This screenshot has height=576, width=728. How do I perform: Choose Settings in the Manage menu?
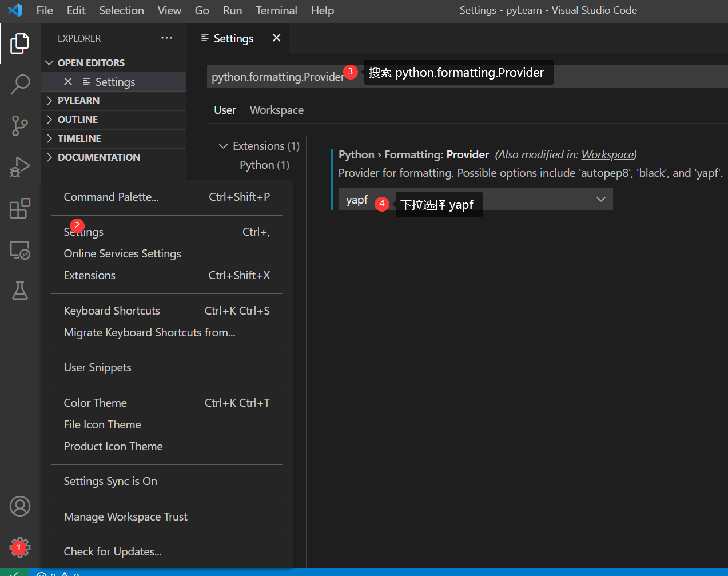(166, 232)
